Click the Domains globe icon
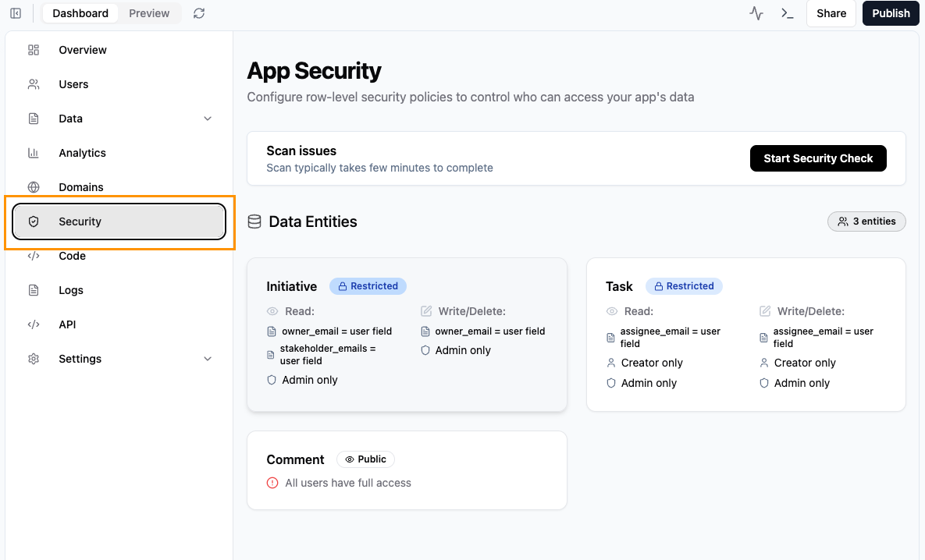 [34, 187]
